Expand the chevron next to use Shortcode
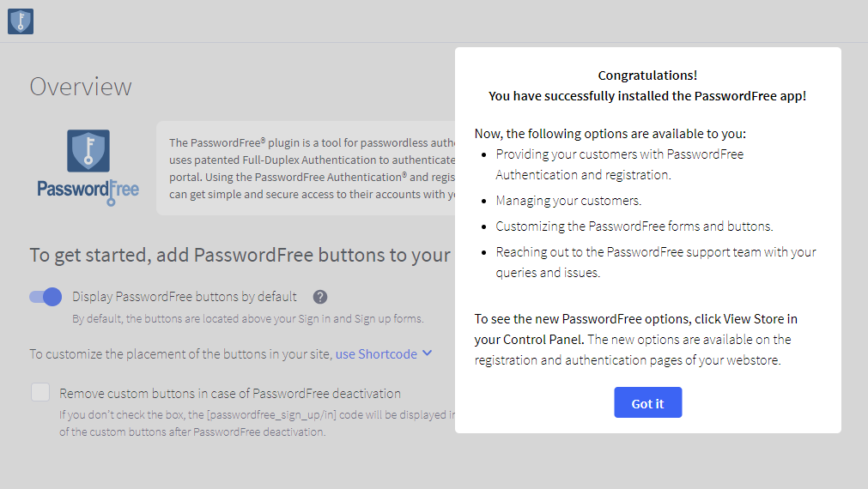This screenshot has height=489, width=868. pos(428,353)
